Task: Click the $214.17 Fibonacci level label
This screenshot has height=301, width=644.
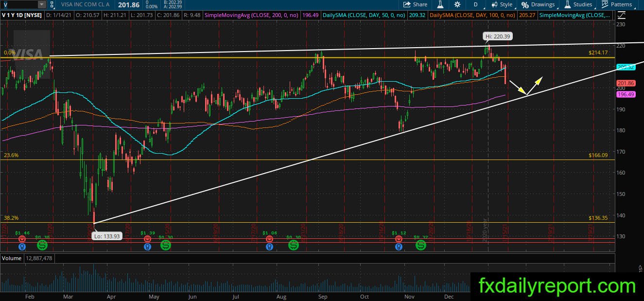Action: (x=598, y=53)
